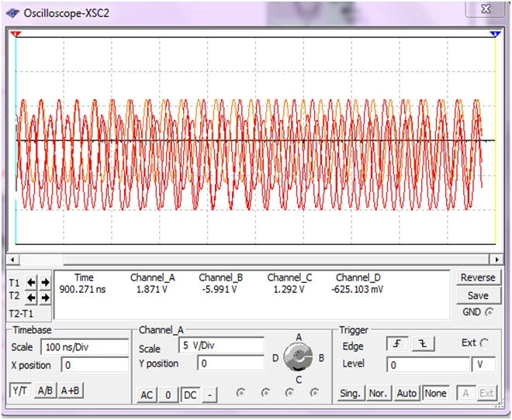The height and width of the screenshot is (420, 512).
Task: Select falling edge trigger icon
Action: [x=423, y=345]
